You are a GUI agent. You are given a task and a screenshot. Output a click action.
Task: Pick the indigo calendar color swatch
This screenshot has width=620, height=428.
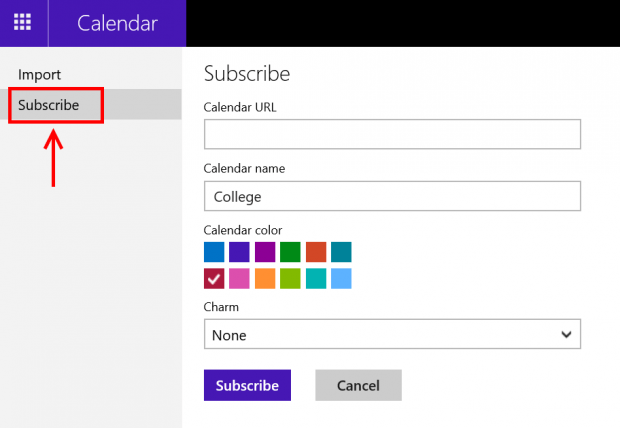tap(239, 252)
